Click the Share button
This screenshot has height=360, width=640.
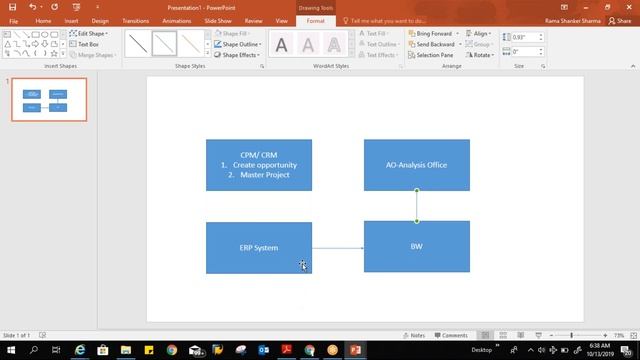(620, 21)
